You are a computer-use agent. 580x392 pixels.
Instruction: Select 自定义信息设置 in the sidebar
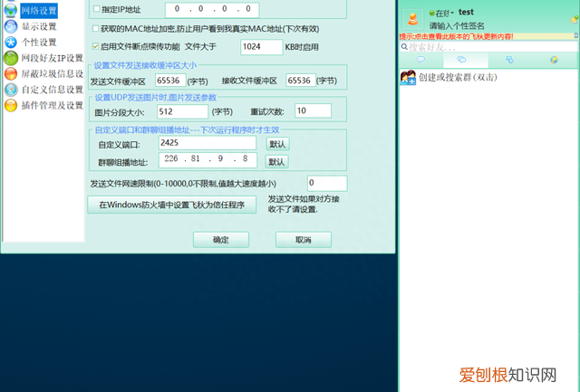coord(53,90)
